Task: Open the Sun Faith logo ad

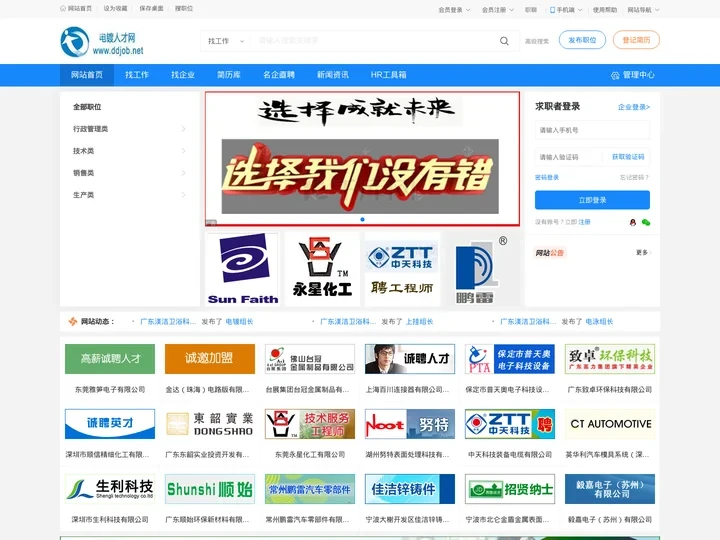Action: [x=242, y=269]
